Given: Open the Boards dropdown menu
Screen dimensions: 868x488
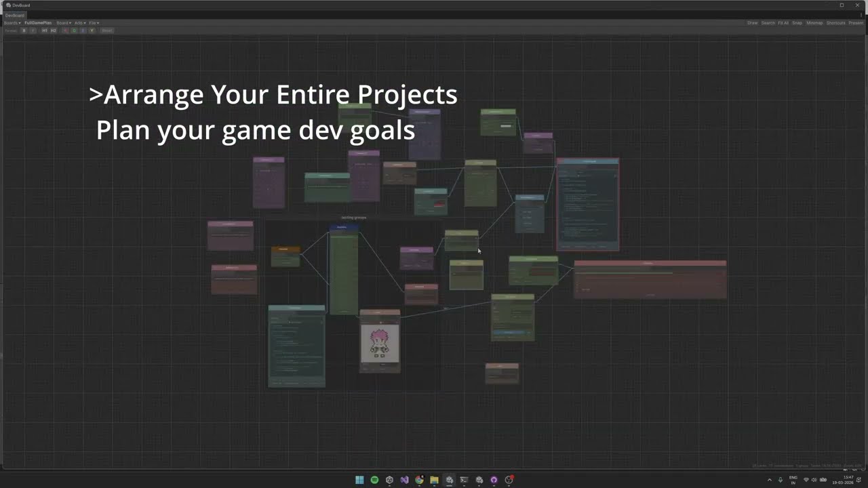Looking at the screenshot, I should 12,23.
